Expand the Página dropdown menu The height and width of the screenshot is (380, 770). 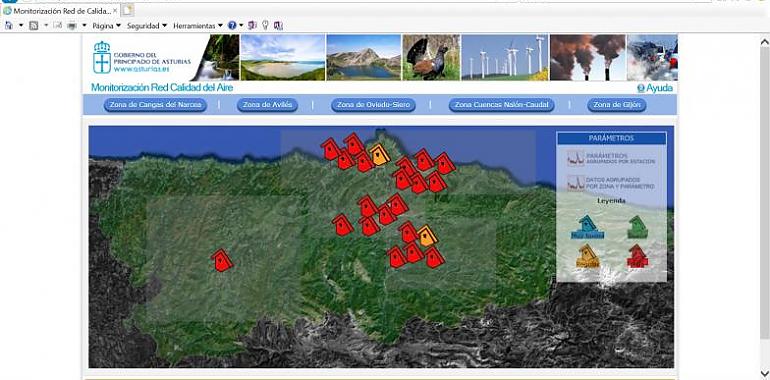107,26
